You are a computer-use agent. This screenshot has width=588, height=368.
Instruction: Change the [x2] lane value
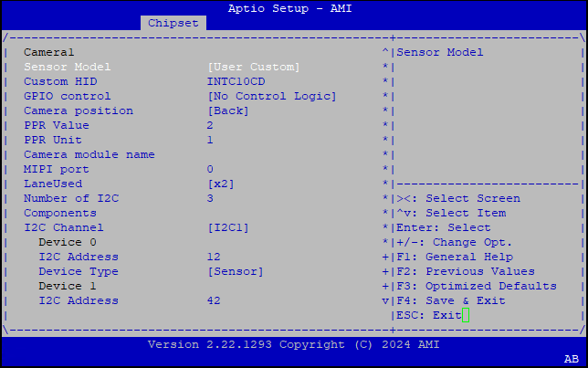(x=221, y=184)
